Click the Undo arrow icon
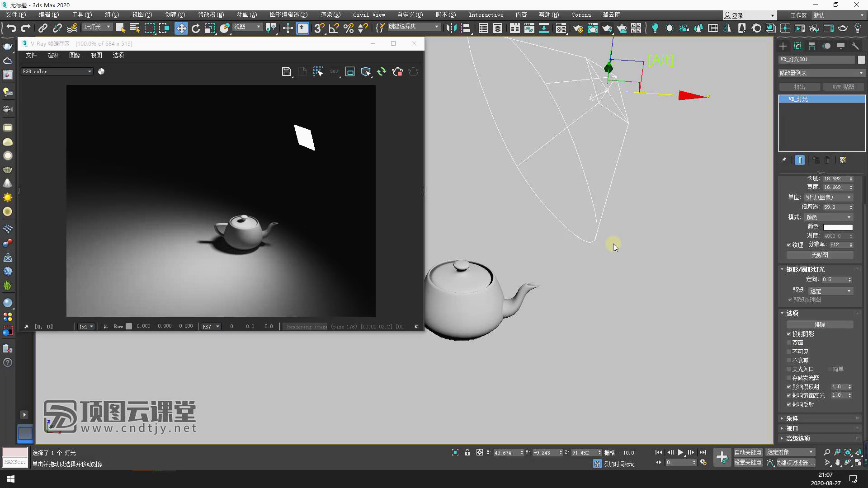The image size is (868, 488). click(11, 28)
